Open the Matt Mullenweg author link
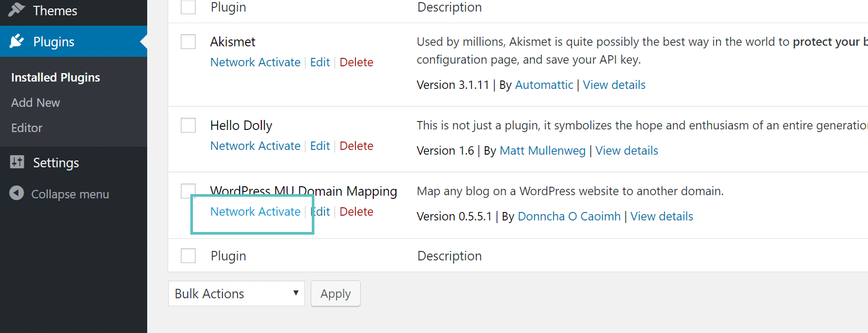The width and height of the screenshot is (868, 333). click(x=543, y=150)
